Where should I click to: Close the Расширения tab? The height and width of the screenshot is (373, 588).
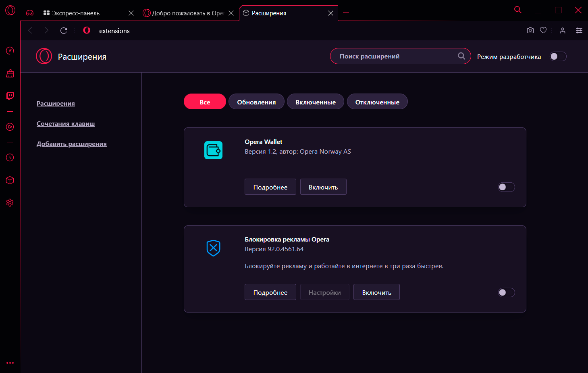click(x=330, y=13)
